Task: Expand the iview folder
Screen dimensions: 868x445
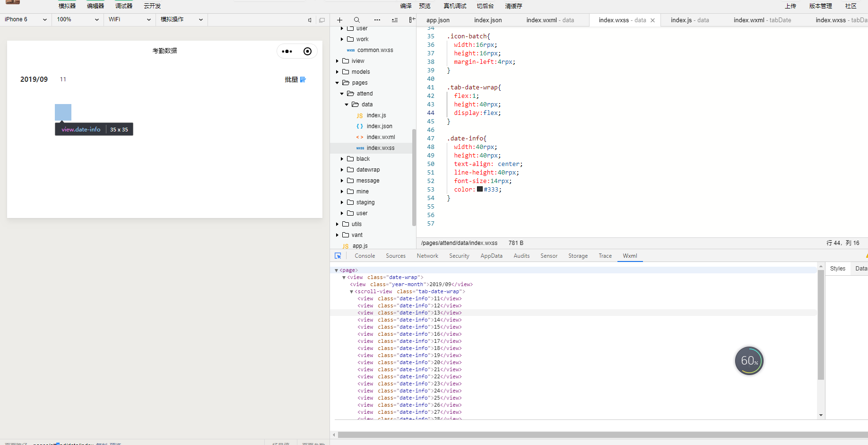Action: 337,61
